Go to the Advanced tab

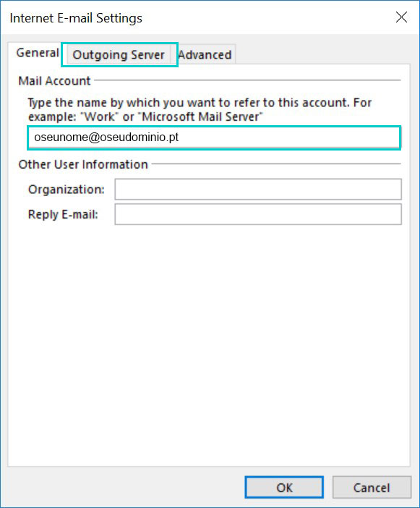point(205,55)
